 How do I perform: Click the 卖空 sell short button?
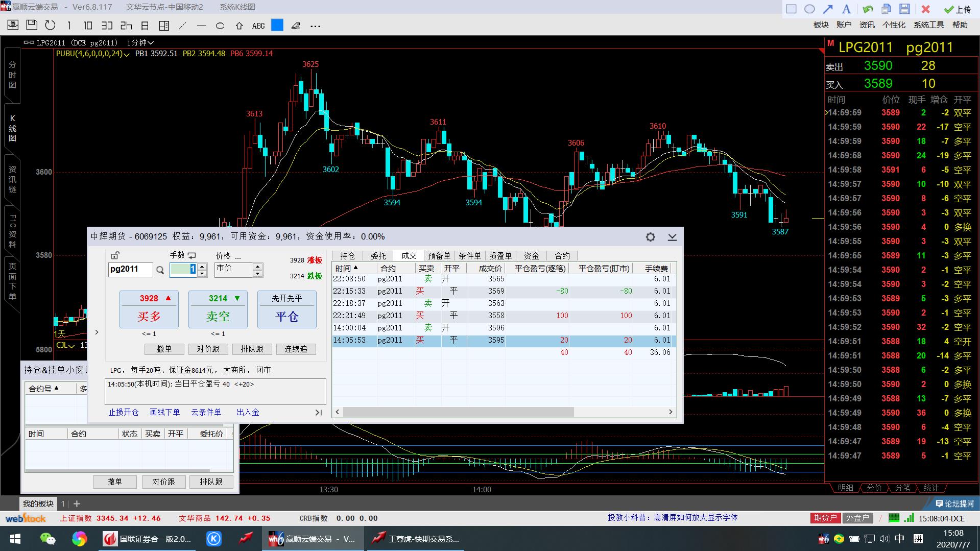[x=218, y=309]
